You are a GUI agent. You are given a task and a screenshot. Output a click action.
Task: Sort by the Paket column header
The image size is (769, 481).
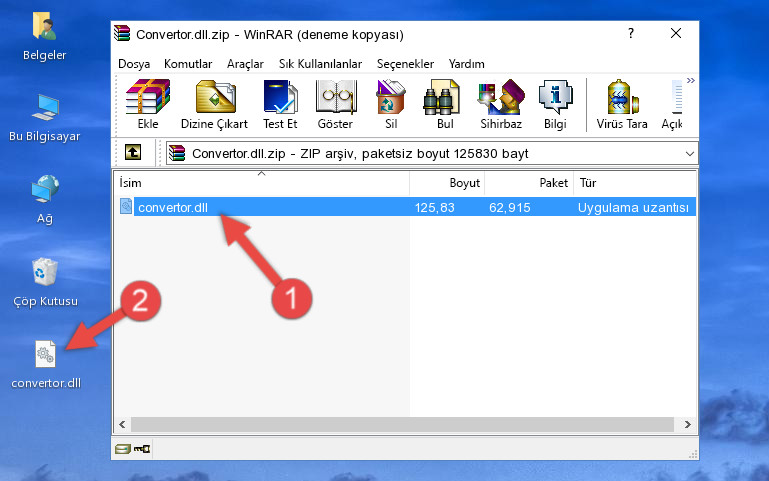529,183
